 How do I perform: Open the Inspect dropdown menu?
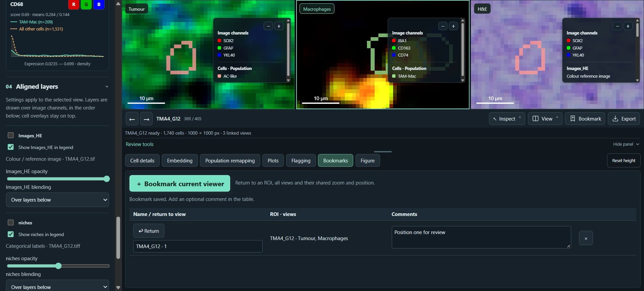pos(507,119)
